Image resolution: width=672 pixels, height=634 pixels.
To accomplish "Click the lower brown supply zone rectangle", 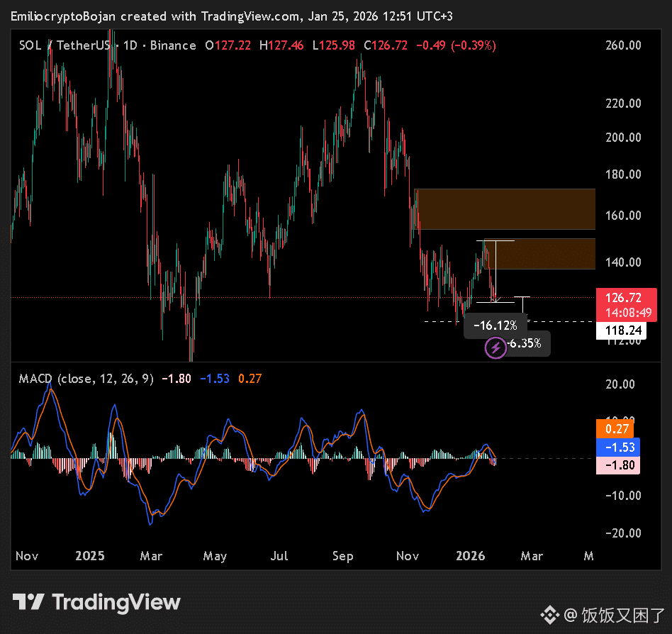I will pyautogui.click(x=540, y=254).
